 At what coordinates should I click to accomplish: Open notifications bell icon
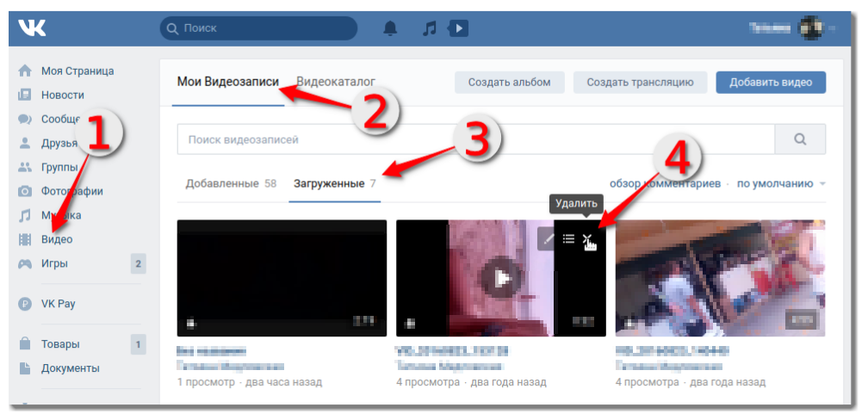coord(390,28)
